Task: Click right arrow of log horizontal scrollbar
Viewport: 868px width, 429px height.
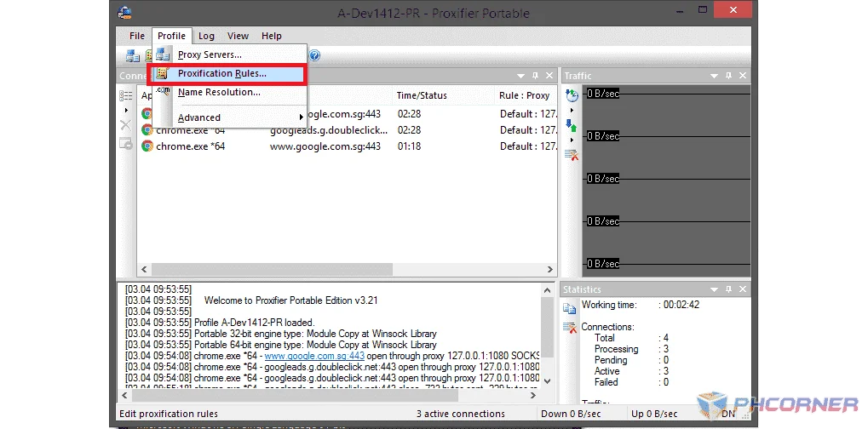Action: click(532, 395)
